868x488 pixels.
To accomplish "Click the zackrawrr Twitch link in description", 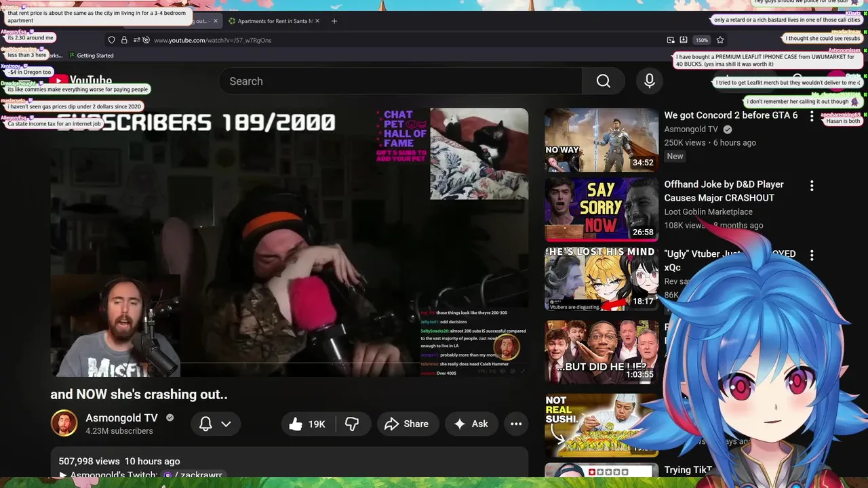I will 193,475.
